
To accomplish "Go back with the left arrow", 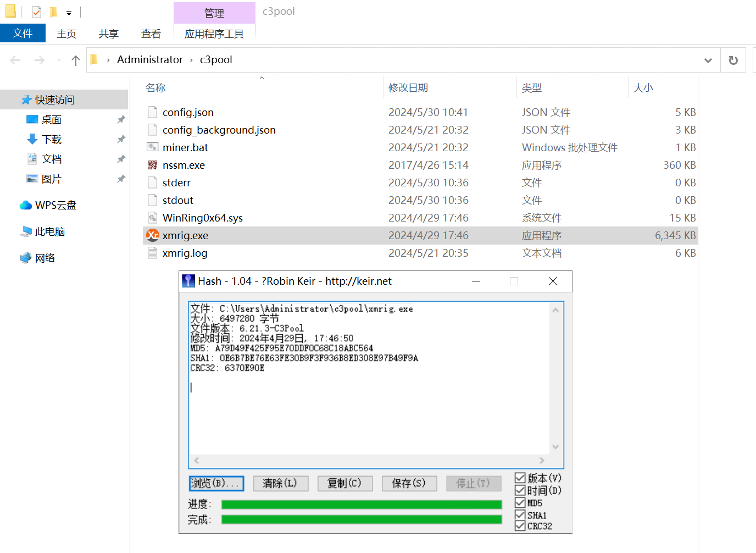I will tap(15, 60).
